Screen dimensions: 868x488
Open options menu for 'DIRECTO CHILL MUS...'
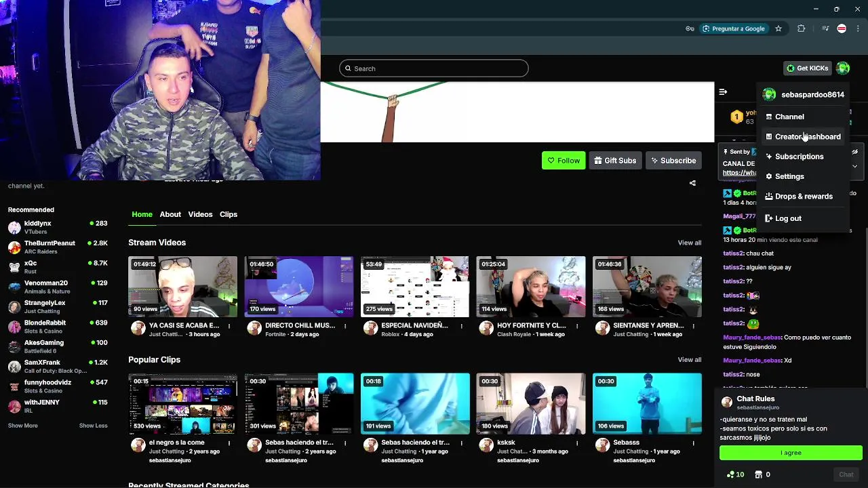[x=345, y=326]
